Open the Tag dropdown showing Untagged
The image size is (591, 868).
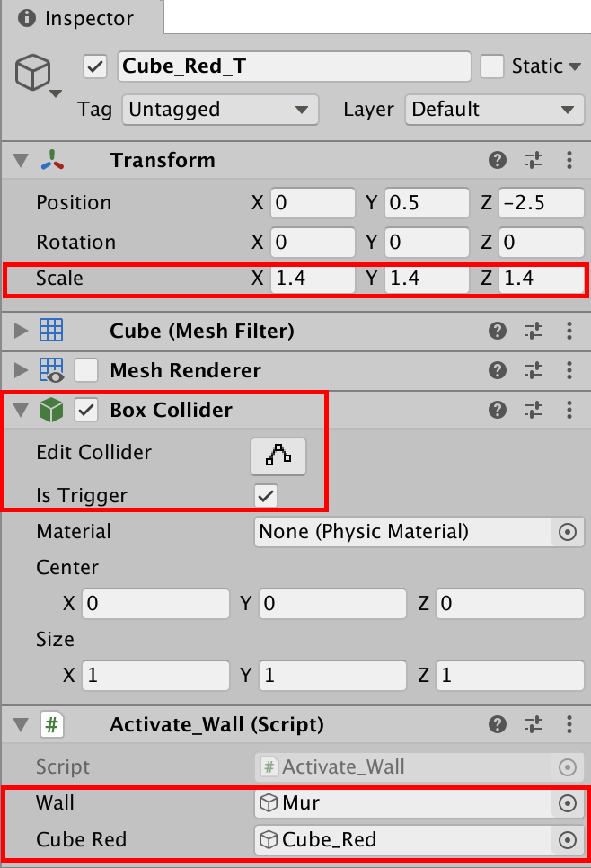point(219,110)
